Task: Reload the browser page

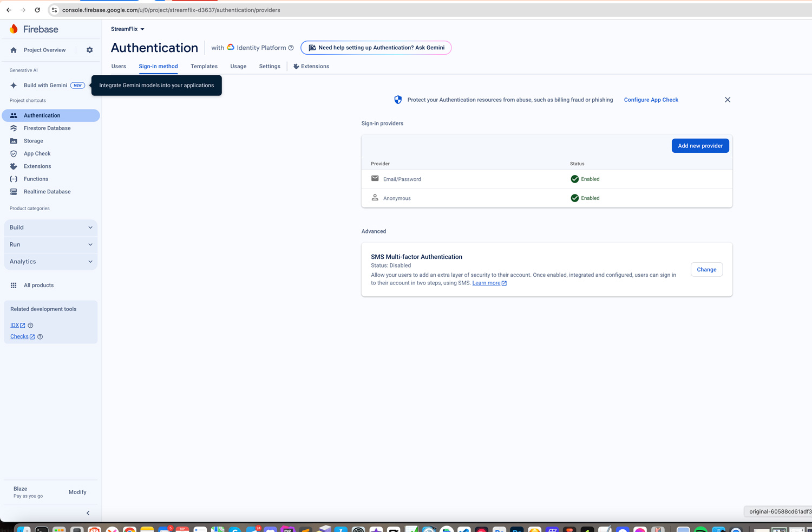Action: 37,10
